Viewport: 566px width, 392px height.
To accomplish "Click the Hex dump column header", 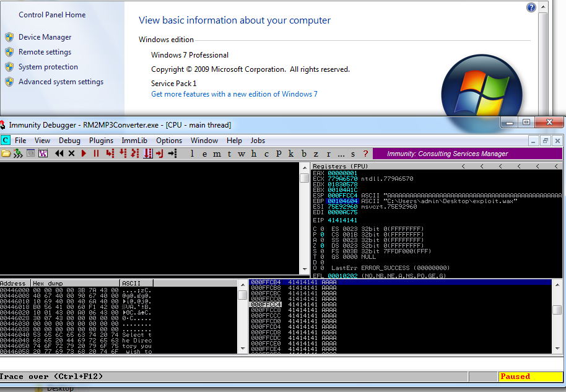I will tap(76, 284).
